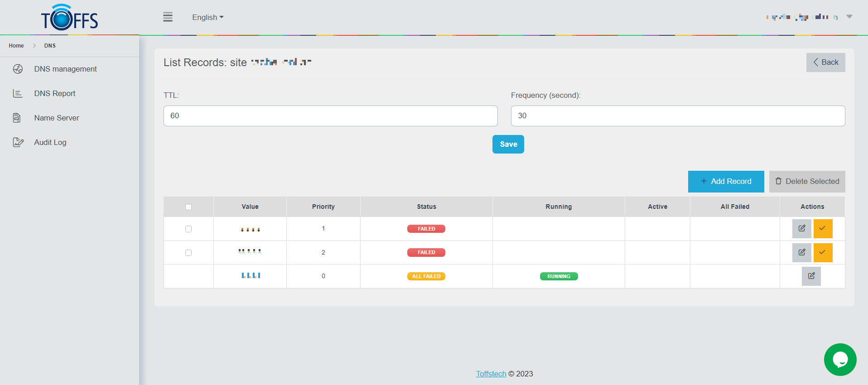Screen dimensions: 868x385
Task: Open the English language dropdown
Action: pyautogui.click(x=207, y=17)
